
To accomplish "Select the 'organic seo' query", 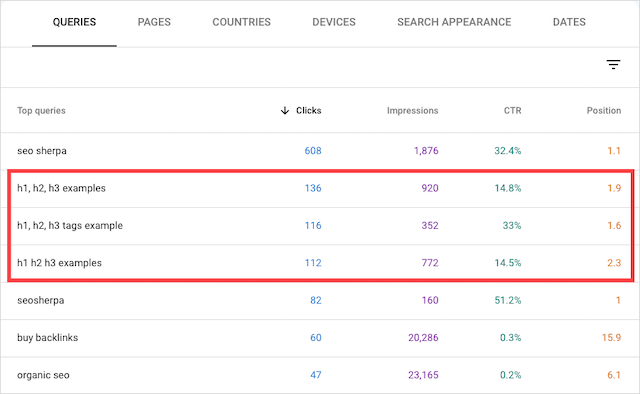I will (x=43, y=375).
